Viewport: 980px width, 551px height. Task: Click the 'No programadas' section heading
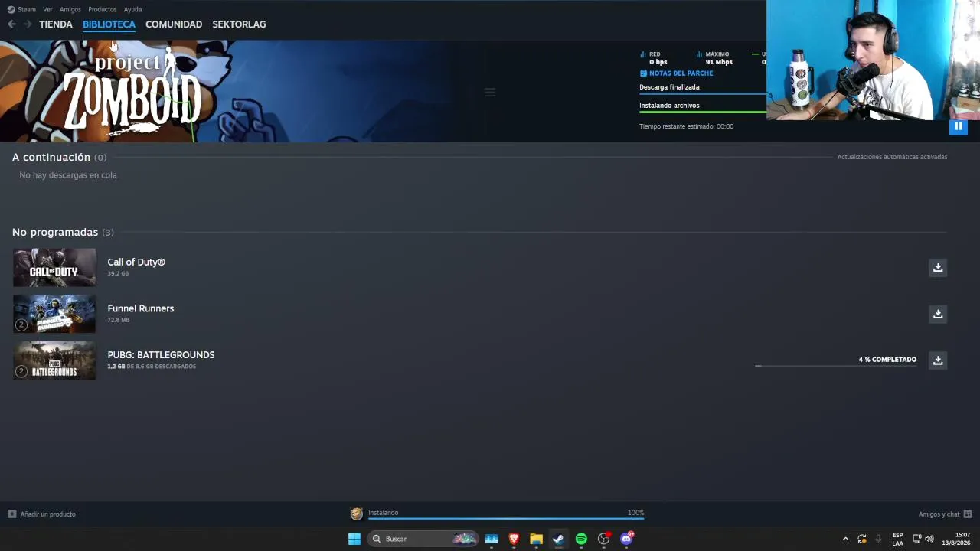click(x=55, y=232)
